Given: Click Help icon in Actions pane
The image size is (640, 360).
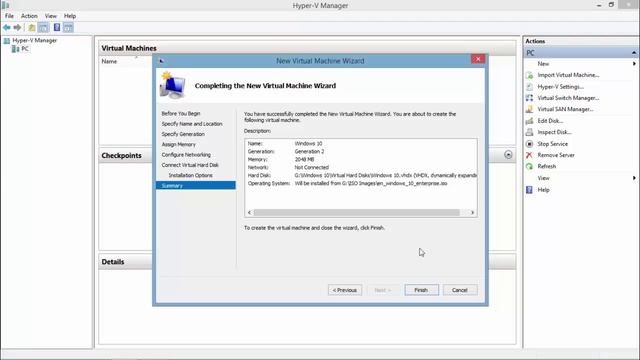Looking at the screenshot, I should pyautogui.click(x=529, y=190).
